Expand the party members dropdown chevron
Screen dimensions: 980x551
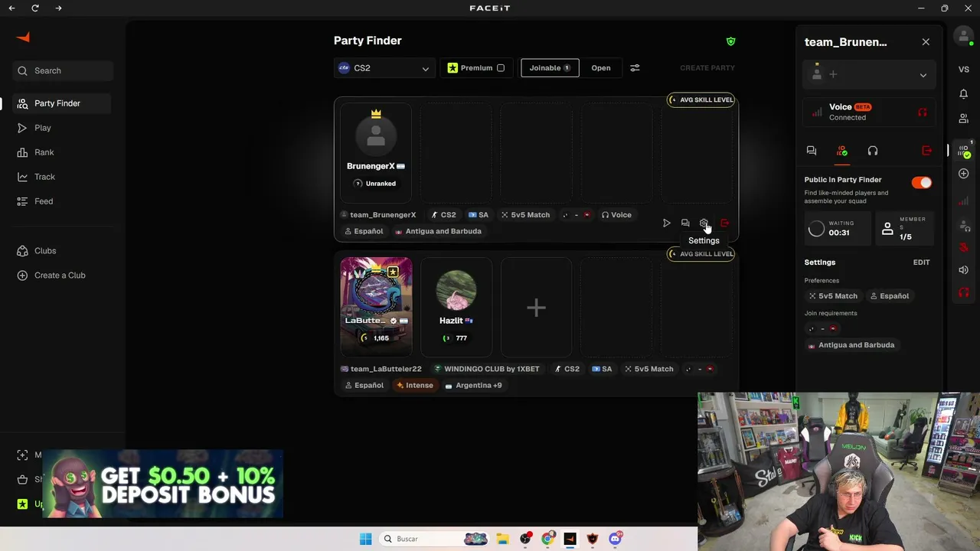coord(923,75)
